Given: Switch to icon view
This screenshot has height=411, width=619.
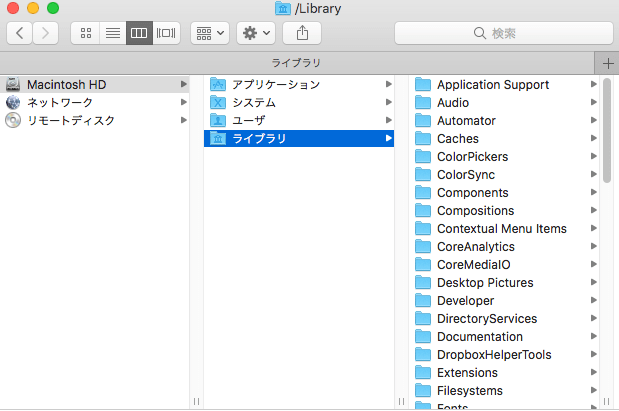Looking at the screenshot, I should [x=86, y=33].
